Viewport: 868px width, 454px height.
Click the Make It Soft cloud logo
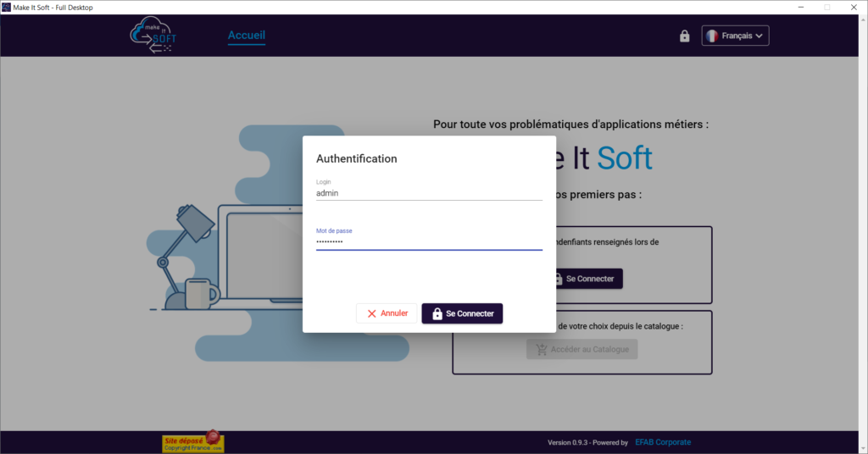point(153,36)
